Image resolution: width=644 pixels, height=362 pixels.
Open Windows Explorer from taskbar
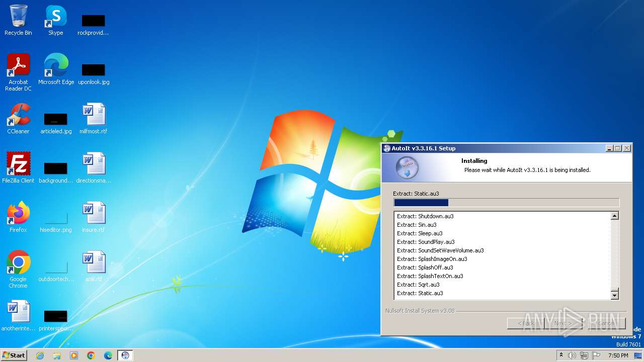pos(57,355)
